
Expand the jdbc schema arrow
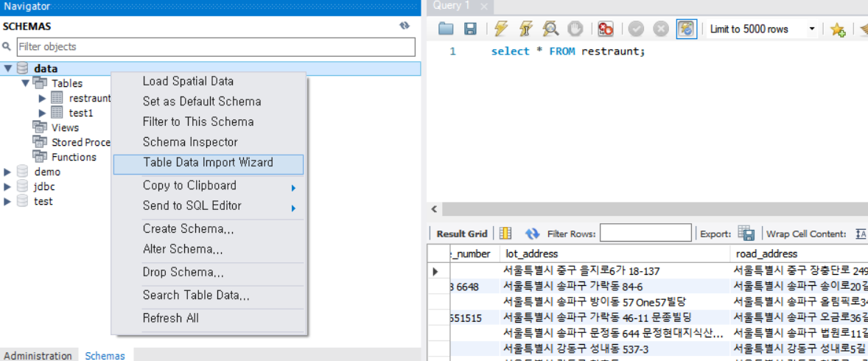coord(7,186)
